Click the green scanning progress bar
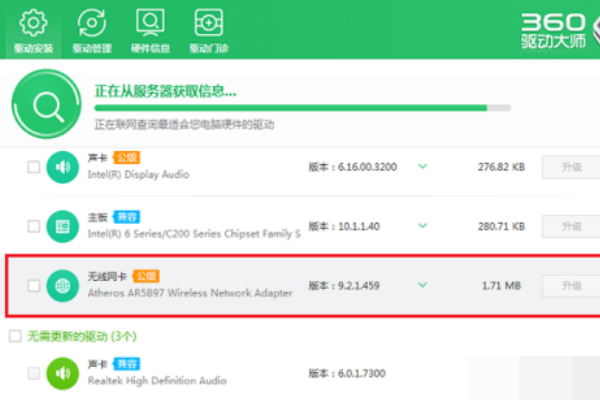This screenshot has height=400, width=600. (302, 108)
